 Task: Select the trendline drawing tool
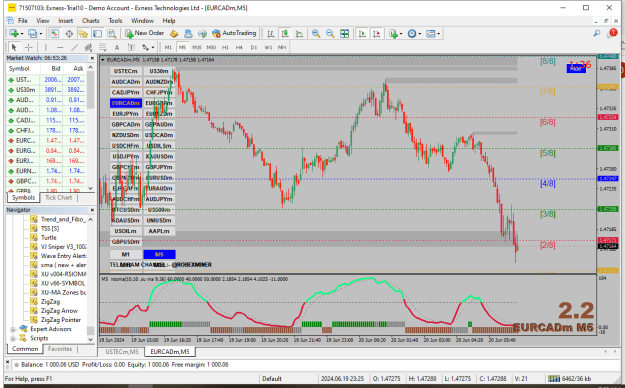74,47
